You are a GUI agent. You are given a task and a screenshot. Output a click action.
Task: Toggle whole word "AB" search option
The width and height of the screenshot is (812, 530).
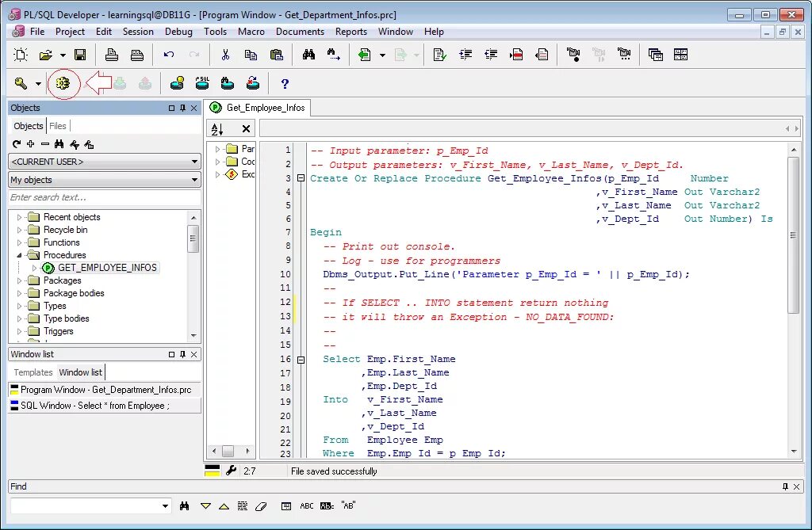(x=348, y=505)
